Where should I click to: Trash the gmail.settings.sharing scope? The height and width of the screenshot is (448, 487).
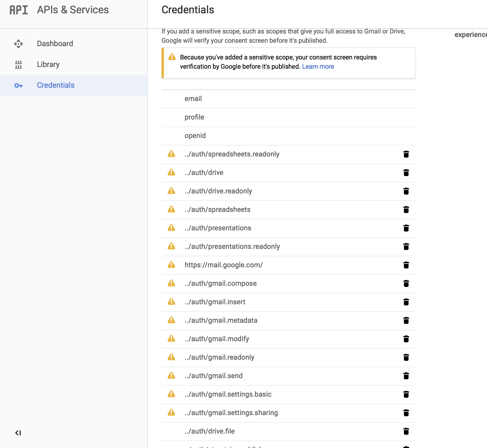point(406,413)
